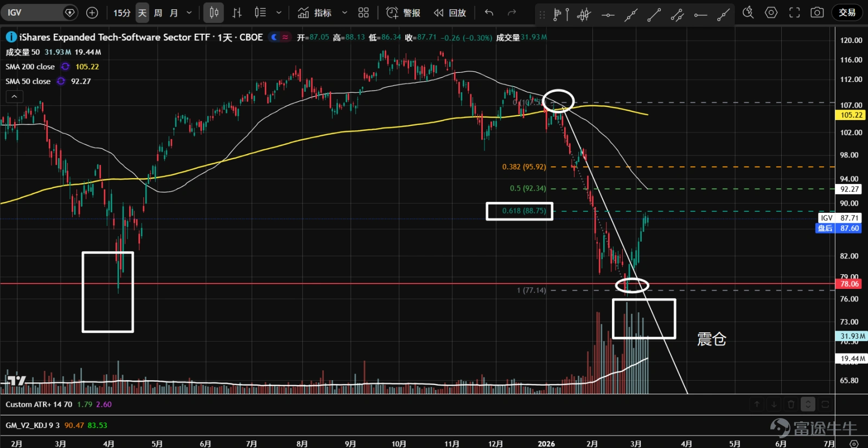Select the candle-with-slash drawing tool
868x448 pixels.
(584, 15)
